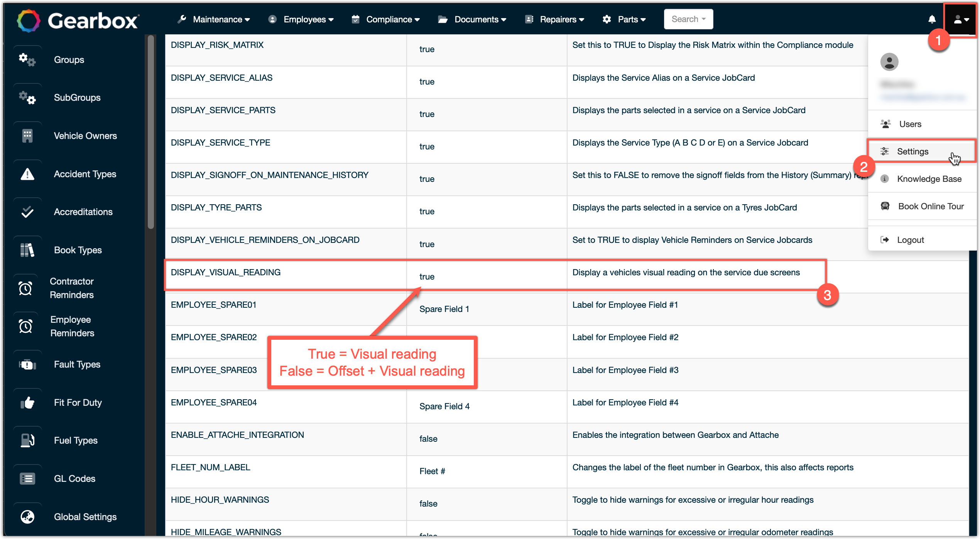Click the GL Codes list icon
Image resolution: width=980 pixels, height=539 pixels.
(27, 479)
